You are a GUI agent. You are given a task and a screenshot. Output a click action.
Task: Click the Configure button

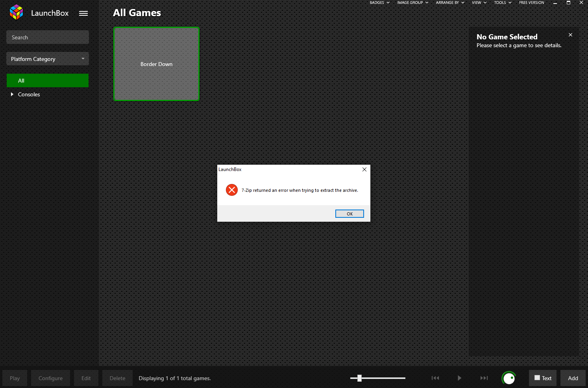coord(50,378)
